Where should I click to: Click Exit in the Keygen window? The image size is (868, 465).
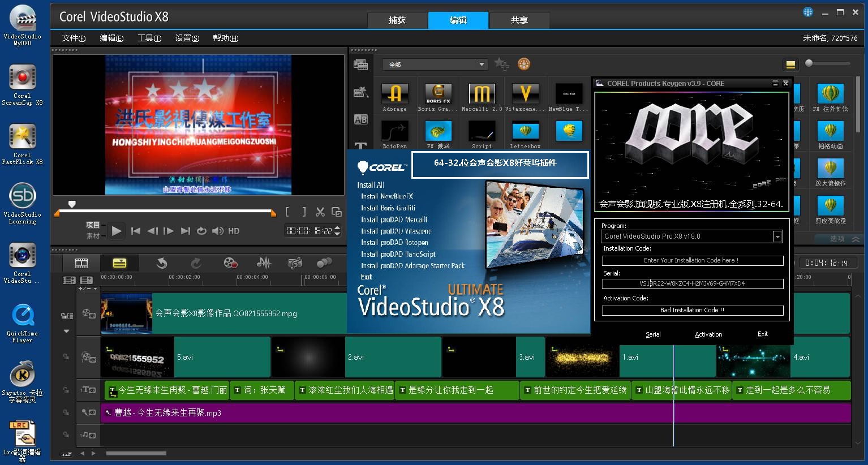pyautogui.click(x=763, y=334)
